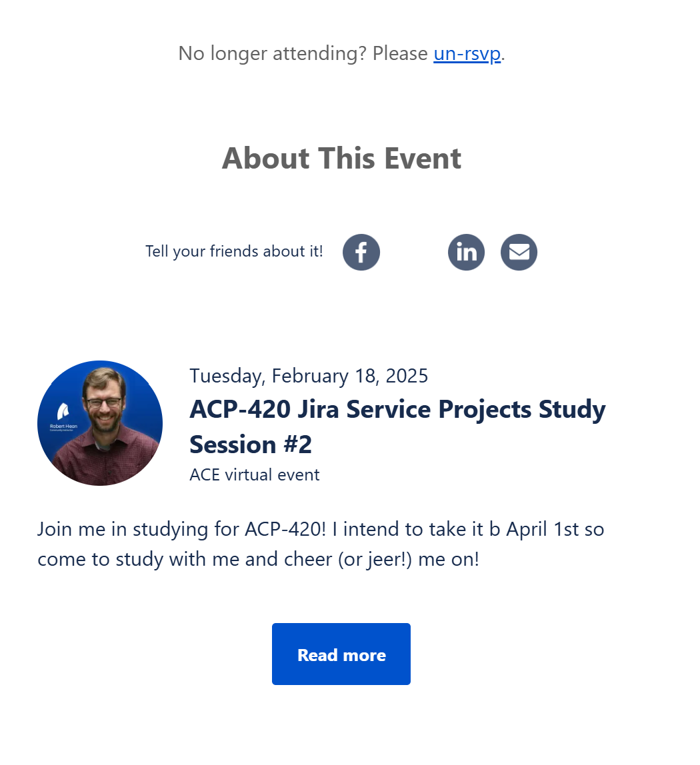Click the ACE virtual event label
Screen dimensions: 700x765
pyautogui.click(x=254, y=474)
